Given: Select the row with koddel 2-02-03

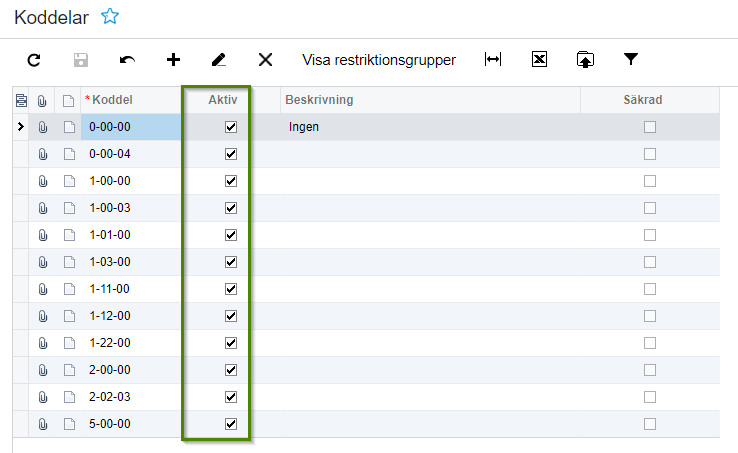Looking at the screenshot, I should (110, 397).
